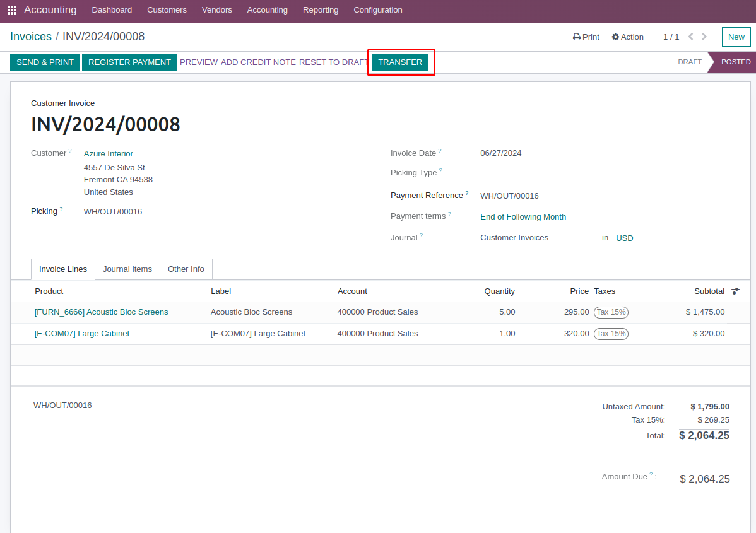Open Large Cabinet product link
Screen dimensions: 756x533
pyautogui.click(x=82, y=334)
